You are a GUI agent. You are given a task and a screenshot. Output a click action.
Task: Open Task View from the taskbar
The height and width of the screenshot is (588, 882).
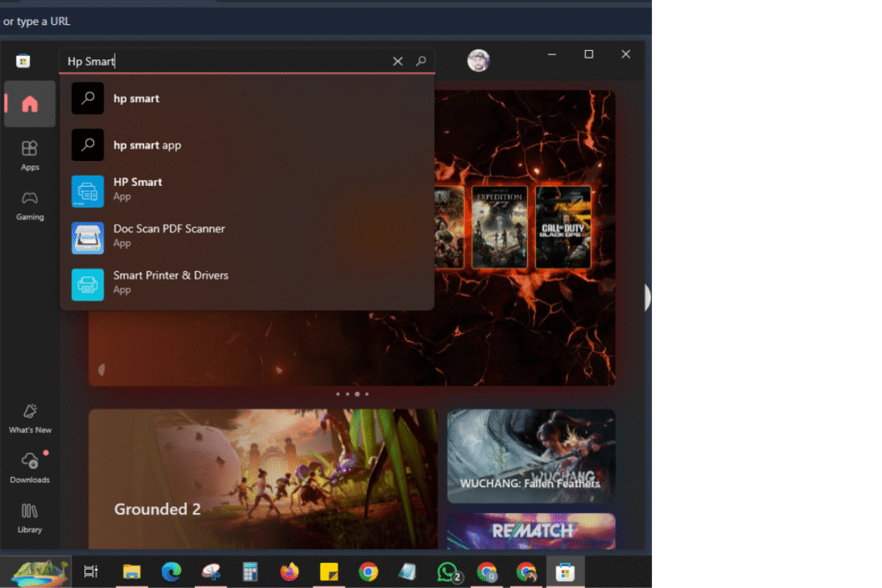click(x=90, y=572)
